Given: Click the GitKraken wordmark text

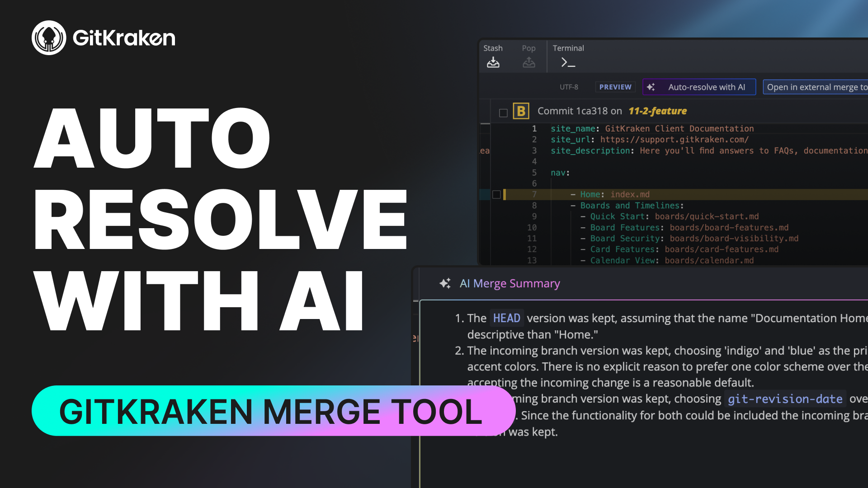Looking at the screenshot, I should pyautogui.click(x=124, y=38).
